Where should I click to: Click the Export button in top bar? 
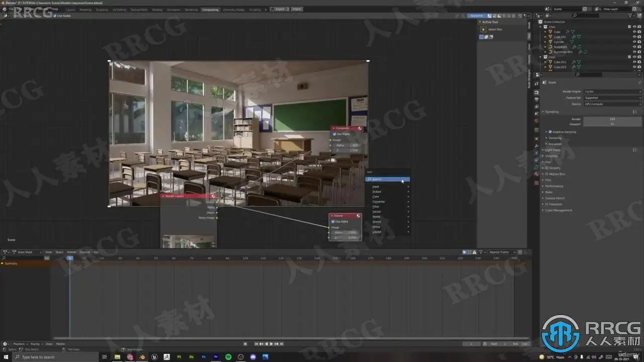point(279,9)
